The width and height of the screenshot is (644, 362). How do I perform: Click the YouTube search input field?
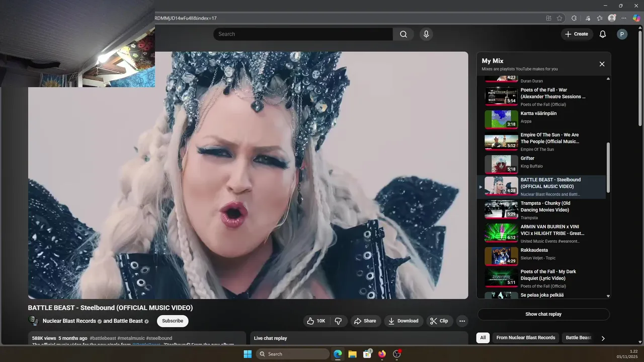pyautogui.click(x=303, y=34)
